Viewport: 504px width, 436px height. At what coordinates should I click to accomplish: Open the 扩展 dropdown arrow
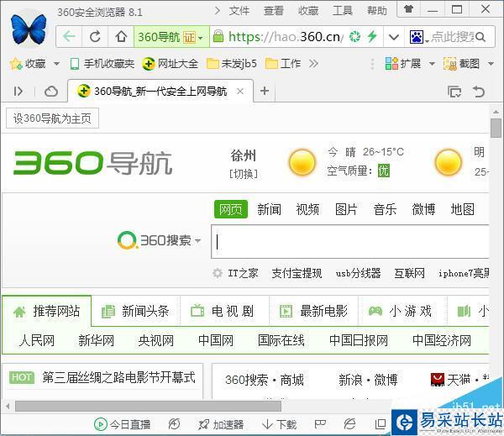pyautogui.click(x=432, y=64)
